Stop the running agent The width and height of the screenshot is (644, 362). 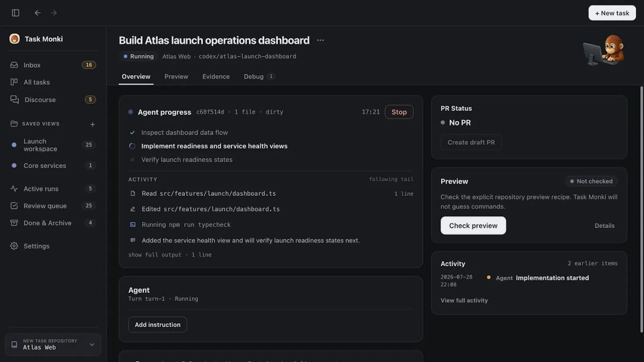(399, 112)
